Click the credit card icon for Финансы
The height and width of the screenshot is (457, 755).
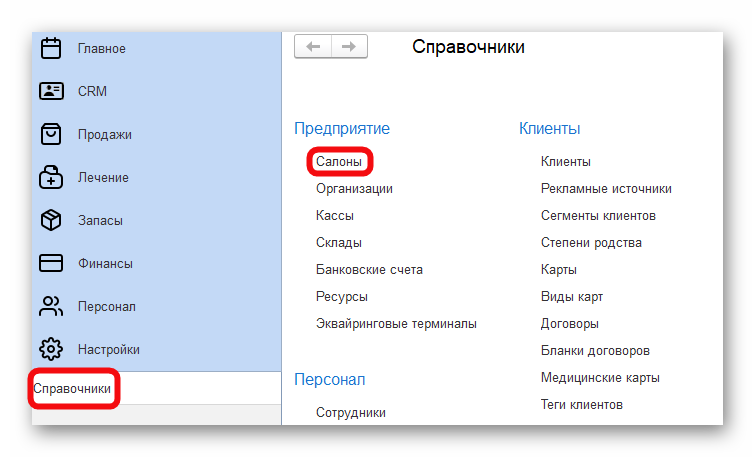coord(51,263)
